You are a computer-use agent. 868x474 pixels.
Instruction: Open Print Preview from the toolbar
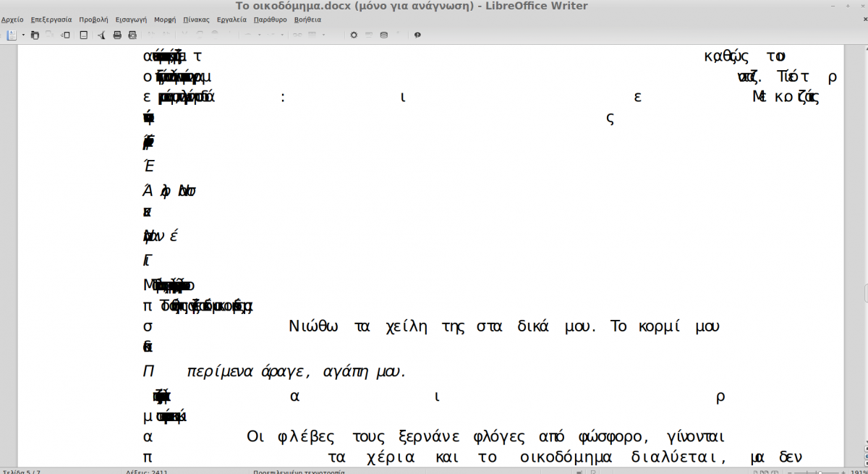click(x=132, y=35)
